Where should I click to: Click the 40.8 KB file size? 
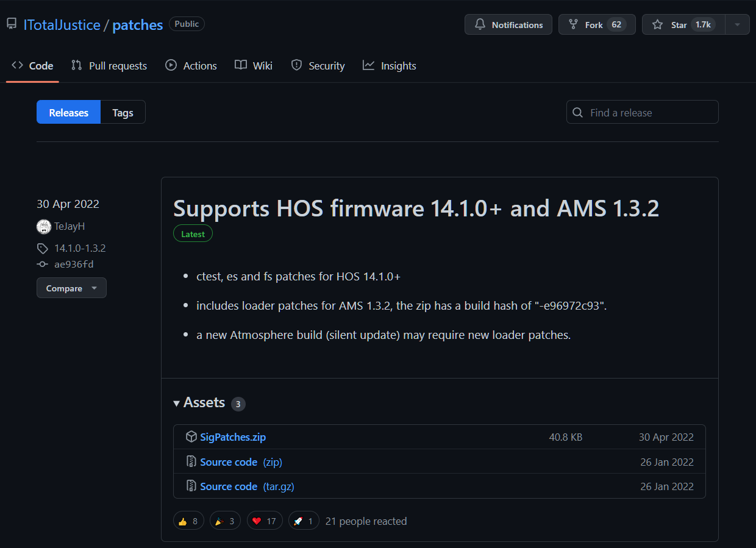coord(565,437)
